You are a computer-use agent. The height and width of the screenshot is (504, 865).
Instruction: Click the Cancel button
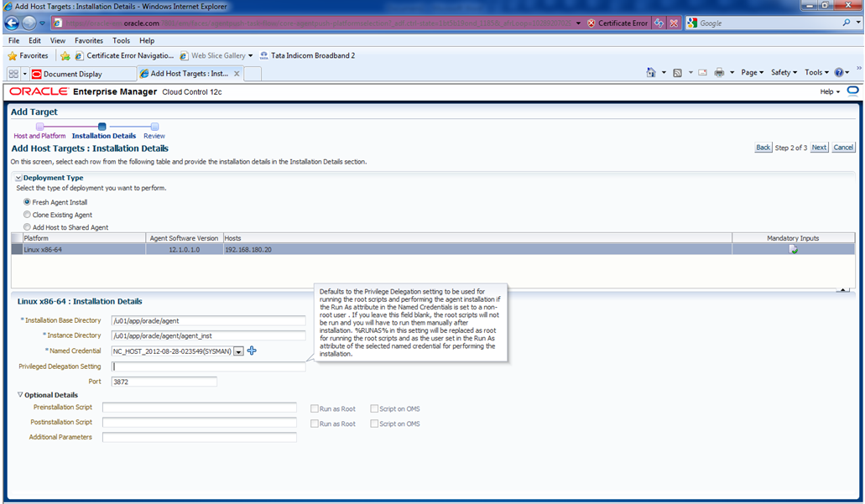tap(843, 148)
